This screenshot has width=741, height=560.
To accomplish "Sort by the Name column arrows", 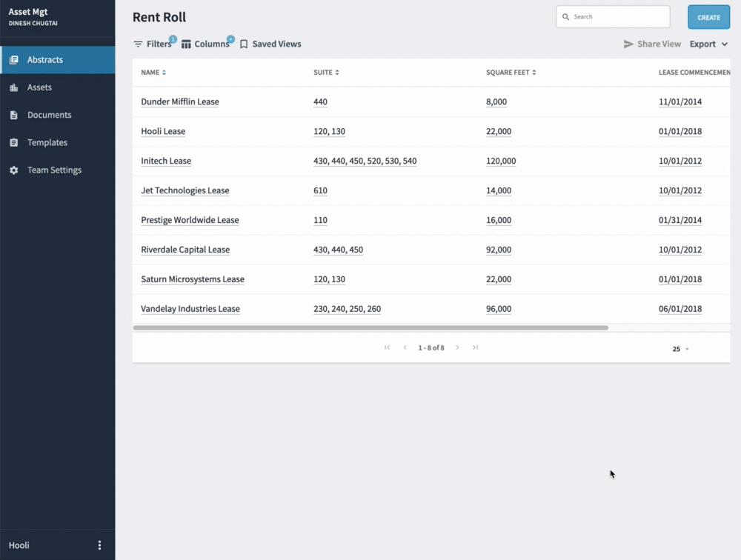I will click(x=164, y=73).
